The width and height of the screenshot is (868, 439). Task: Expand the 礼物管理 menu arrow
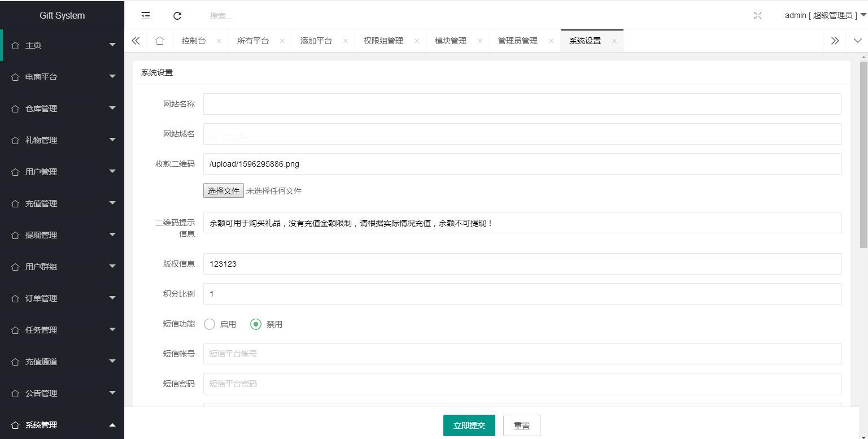pos(112,140)
